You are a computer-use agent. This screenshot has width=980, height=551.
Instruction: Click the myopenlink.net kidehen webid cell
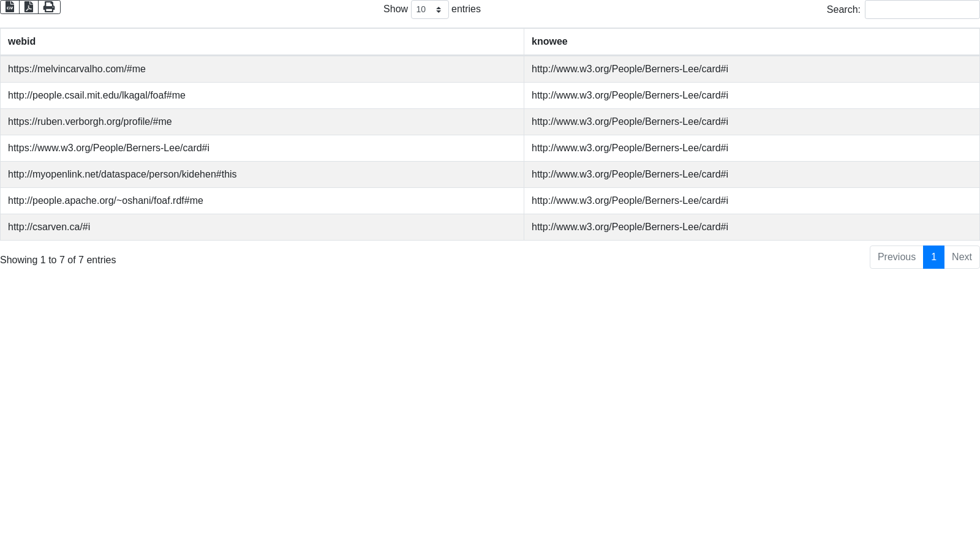(x=122, y=174)
